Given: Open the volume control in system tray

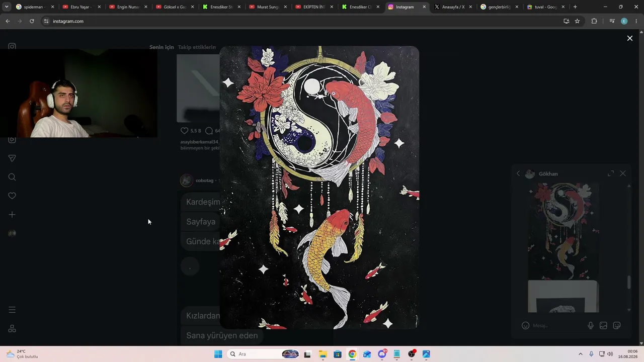Looking at the screenshot, I should [x=610, y=354].
